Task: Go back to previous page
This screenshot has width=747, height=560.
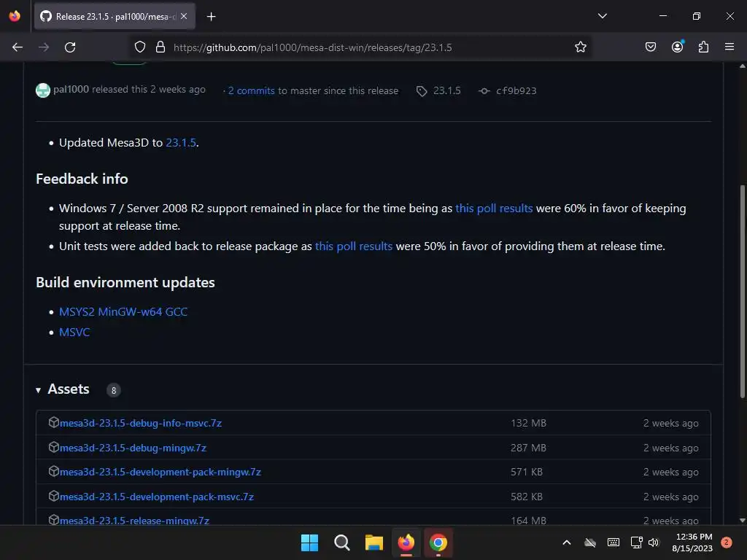Action: click(18, 47)
